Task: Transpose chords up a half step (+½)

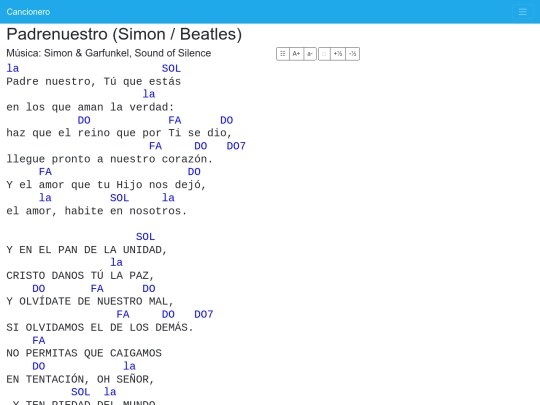Action: point(338,54)
